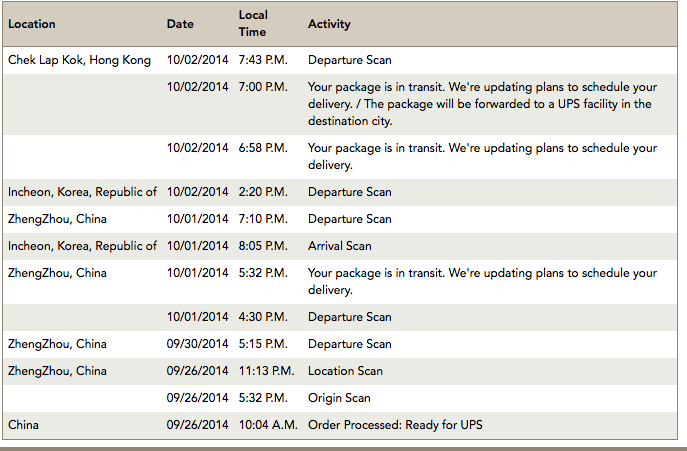Click the 5:32 P.M. in transit message on 10/01
Screen dimensions: 687x451
click(x=482, y=281)
